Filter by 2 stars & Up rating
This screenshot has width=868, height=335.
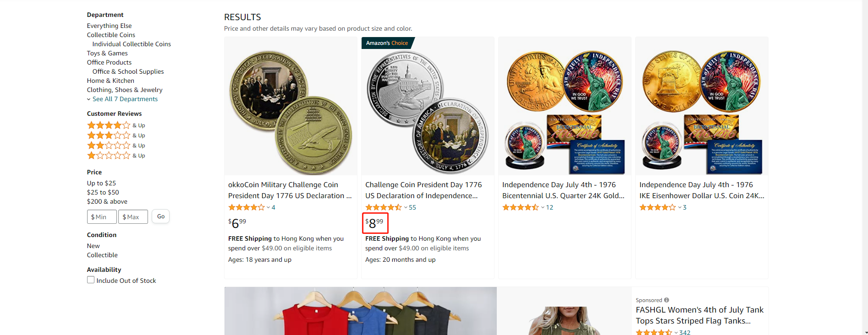click(x=116, y=146)
